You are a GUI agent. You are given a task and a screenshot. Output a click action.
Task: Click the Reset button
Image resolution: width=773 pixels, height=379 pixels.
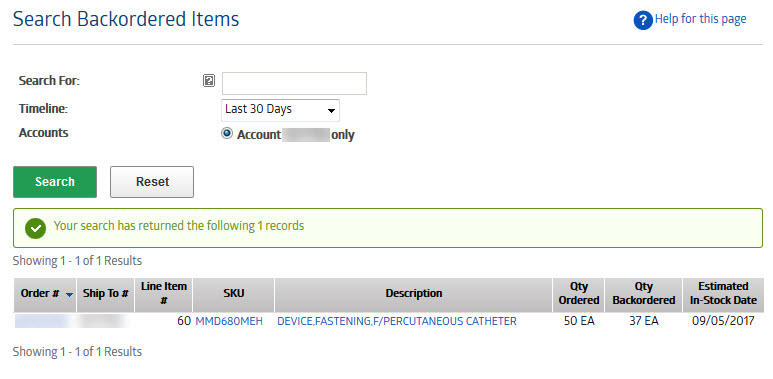click(x=152, y=182)
